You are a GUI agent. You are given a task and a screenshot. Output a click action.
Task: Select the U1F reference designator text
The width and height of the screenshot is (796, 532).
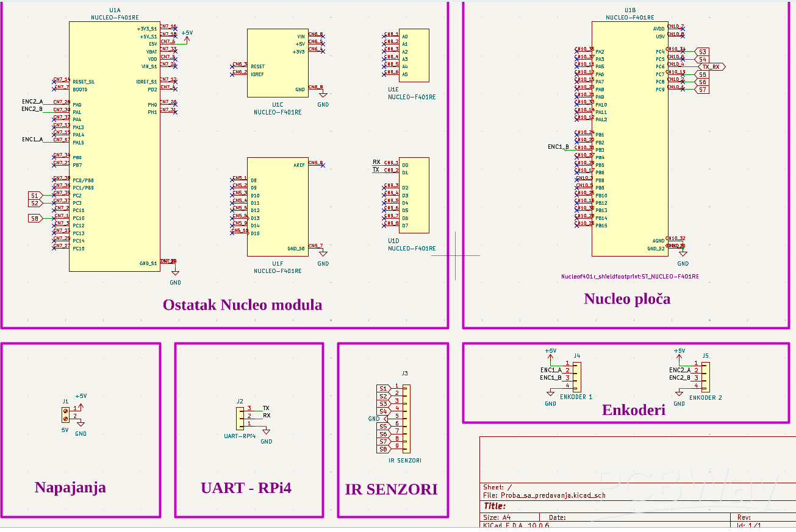coord(278,263)
